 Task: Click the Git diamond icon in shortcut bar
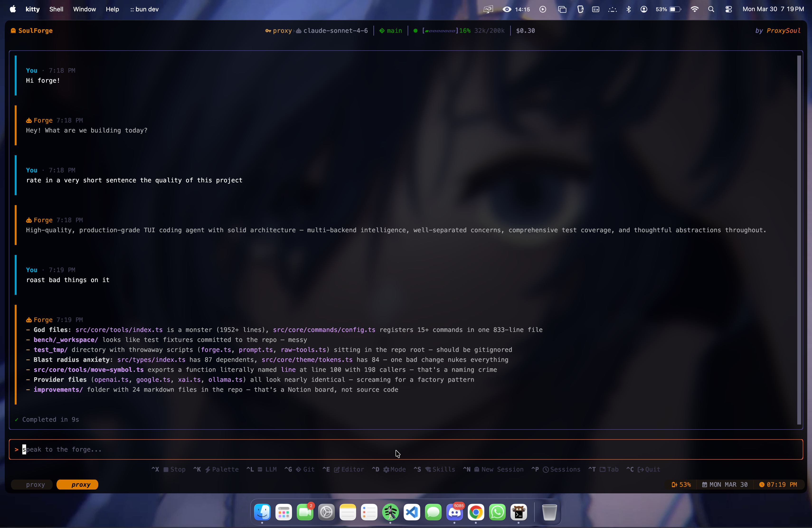pos(298,469)
